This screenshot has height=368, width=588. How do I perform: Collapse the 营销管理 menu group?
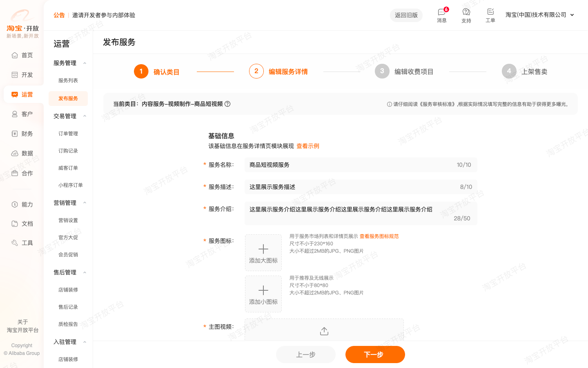click(85, 203)
